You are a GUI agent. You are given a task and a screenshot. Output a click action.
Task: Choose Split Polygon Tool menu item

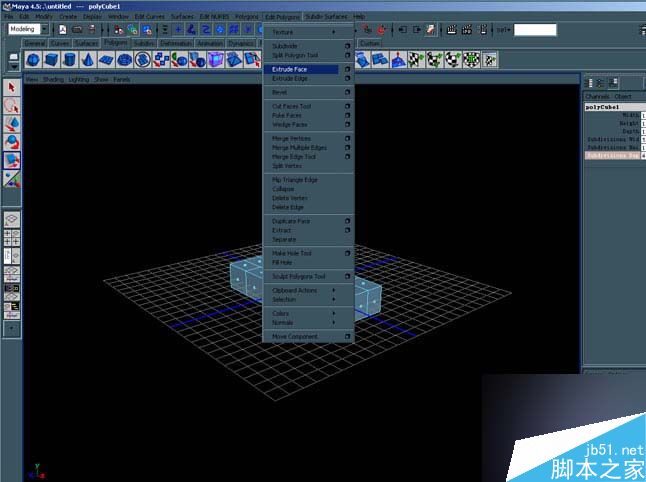coord(295,55)
